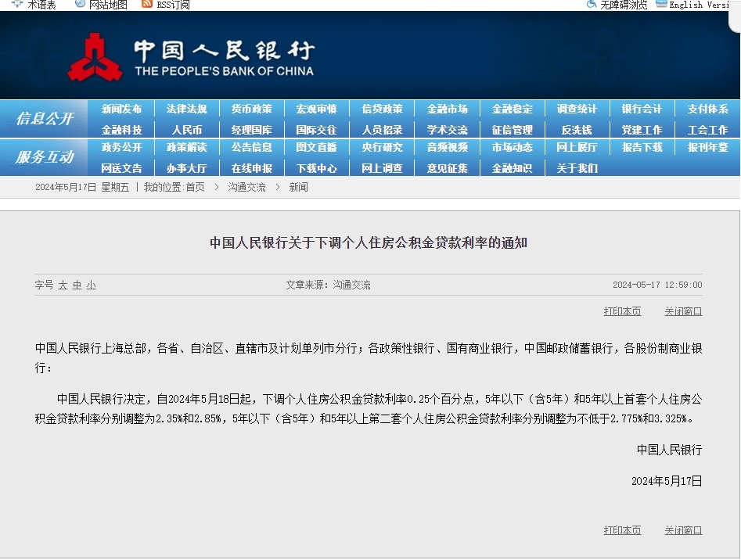
Task: Set font size to 大
Action: click(x=63, y=285)
